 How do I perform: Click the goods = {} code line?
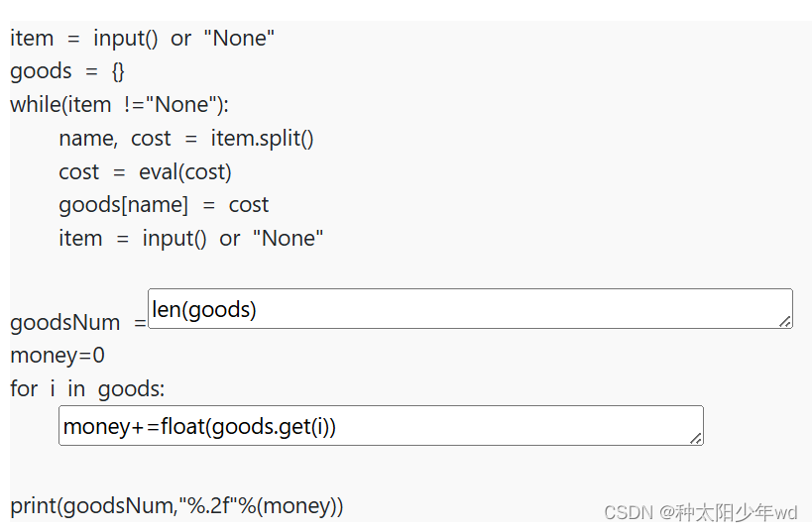pyautogui.click(x=67, y=71)
